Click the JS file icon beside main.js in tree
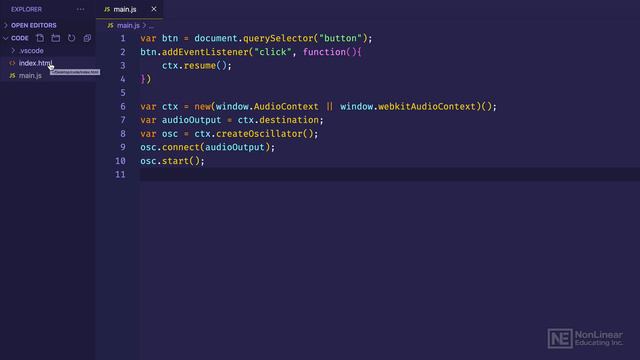Image resolution: width=640 pixels, height=360 pixels. tap(12, 76)
